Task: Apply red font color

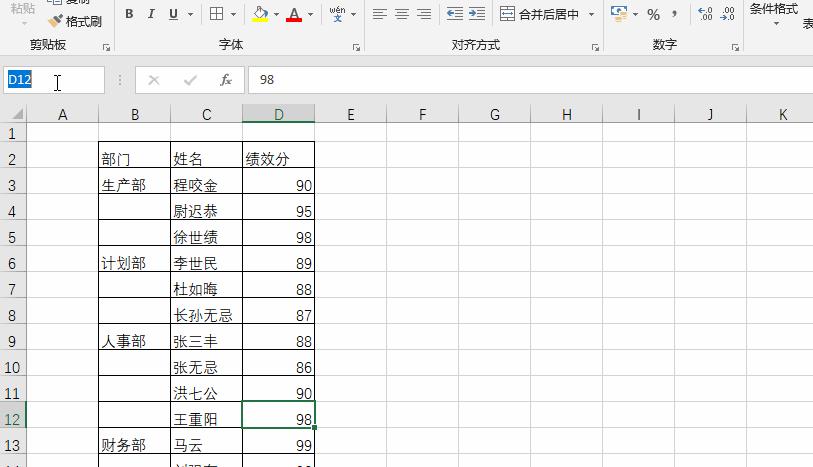Action: [x=294, y=14]
